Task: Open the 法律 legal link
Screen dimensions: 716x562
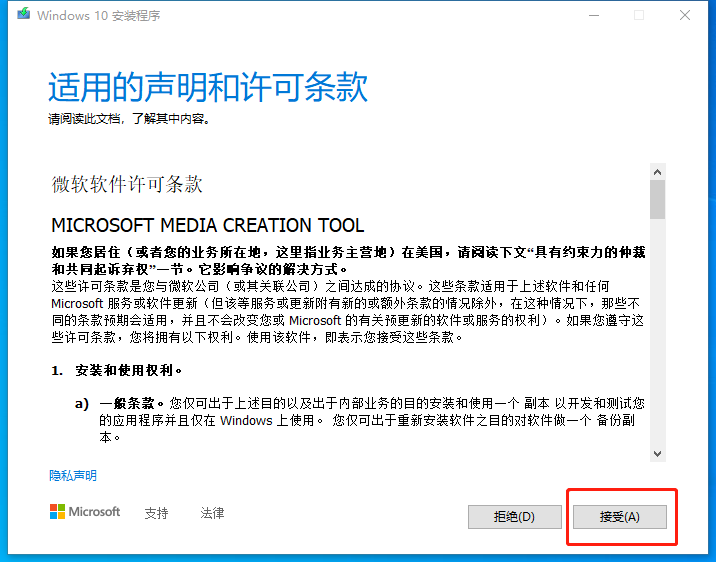Action: (x=212, y=513)
